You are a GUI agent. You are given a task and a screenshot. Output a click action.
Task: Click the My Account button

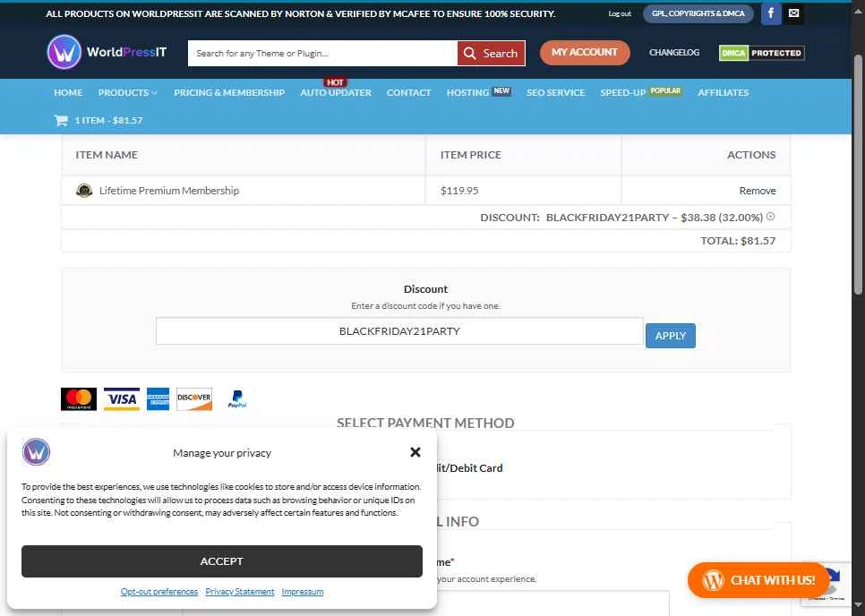pos(585,53)
